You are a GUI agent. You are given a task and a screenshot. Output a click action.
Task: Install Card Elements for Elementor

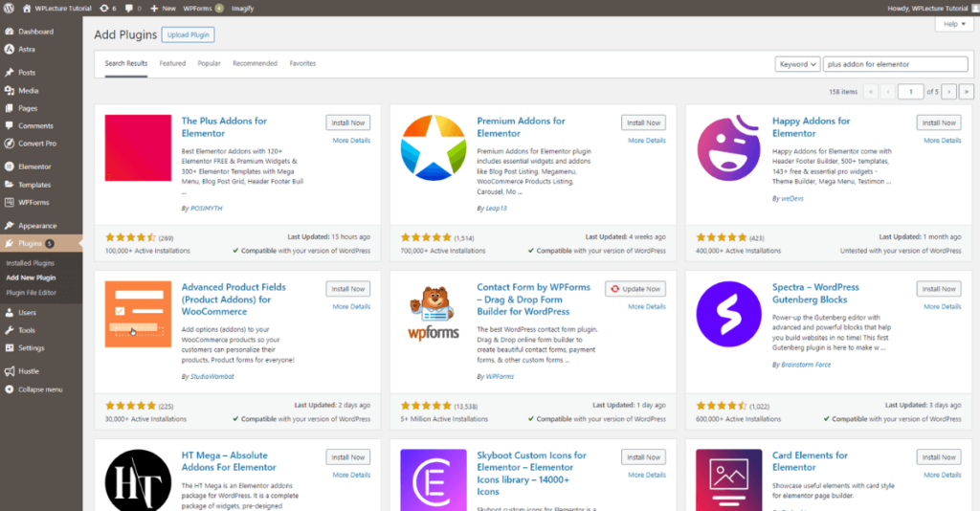[x=939, y=457]
